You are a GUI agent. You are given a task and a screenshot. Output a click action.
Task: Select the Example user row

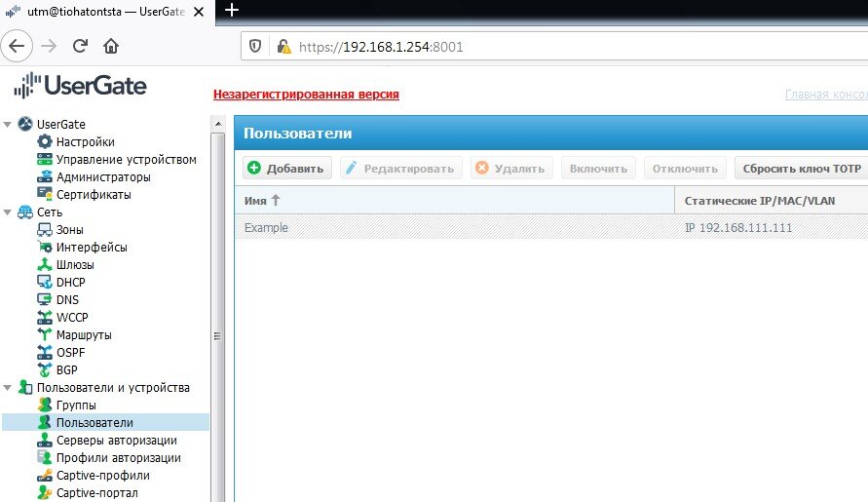click(x=551, y=227)
